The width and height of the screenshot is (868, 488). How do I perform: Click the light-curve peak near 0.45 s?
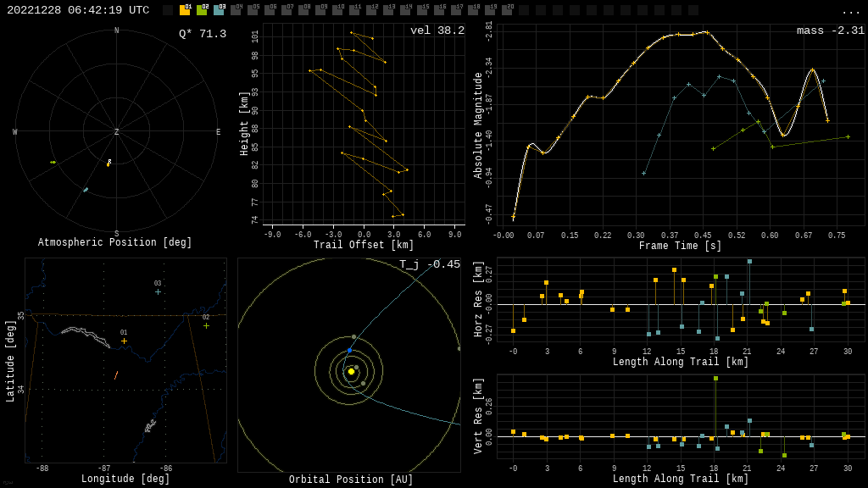(x=706, y=33)
